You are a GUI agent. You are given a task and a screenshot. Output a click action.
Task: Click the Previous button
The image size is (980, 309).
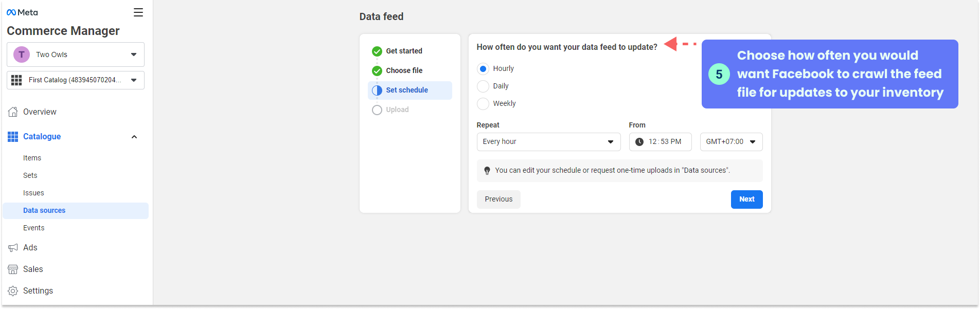point(498,199)
